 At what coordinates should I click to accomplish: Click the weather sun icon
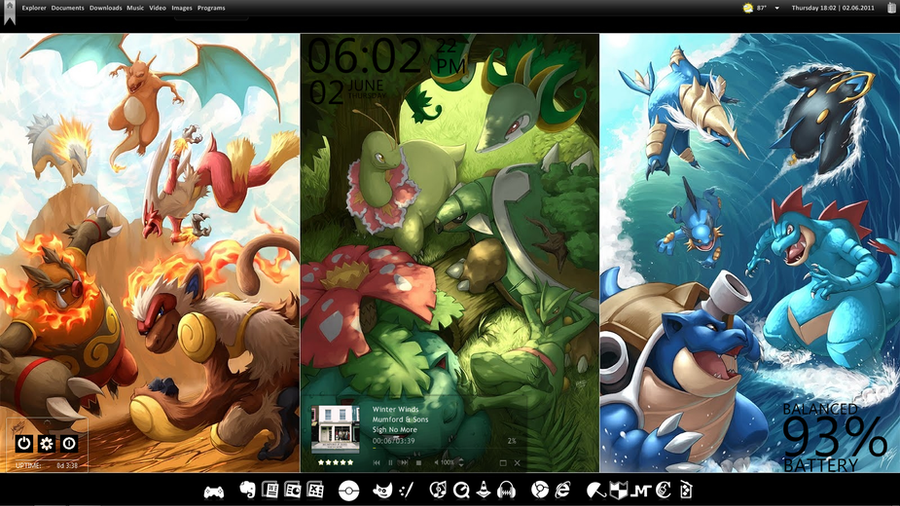coord(748,8)
